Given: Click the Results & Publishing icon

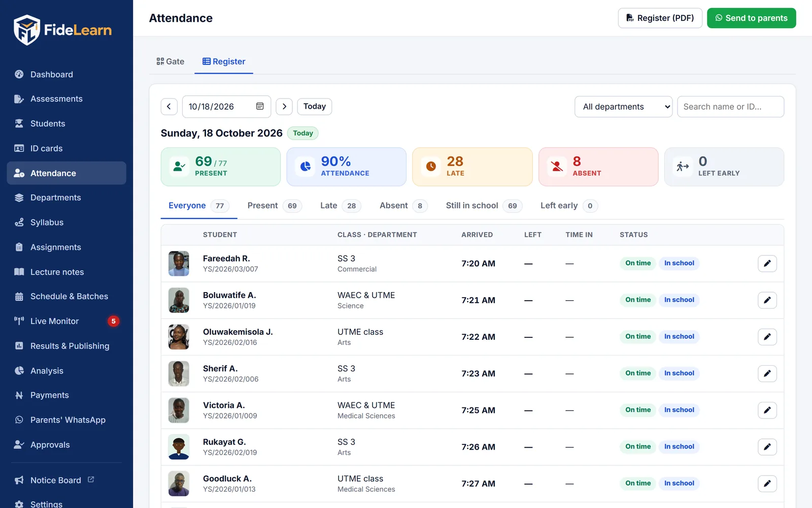Looking at the screenshot, I should pos(19,346).
